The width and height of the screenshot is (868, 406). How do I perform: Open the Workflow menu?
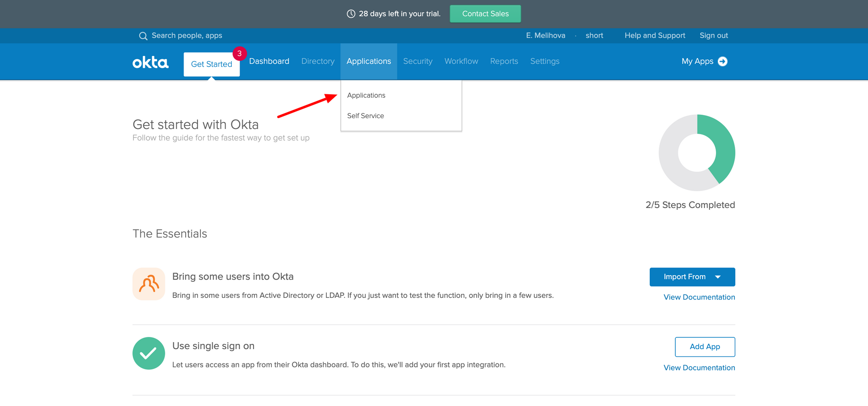point(461,61)
